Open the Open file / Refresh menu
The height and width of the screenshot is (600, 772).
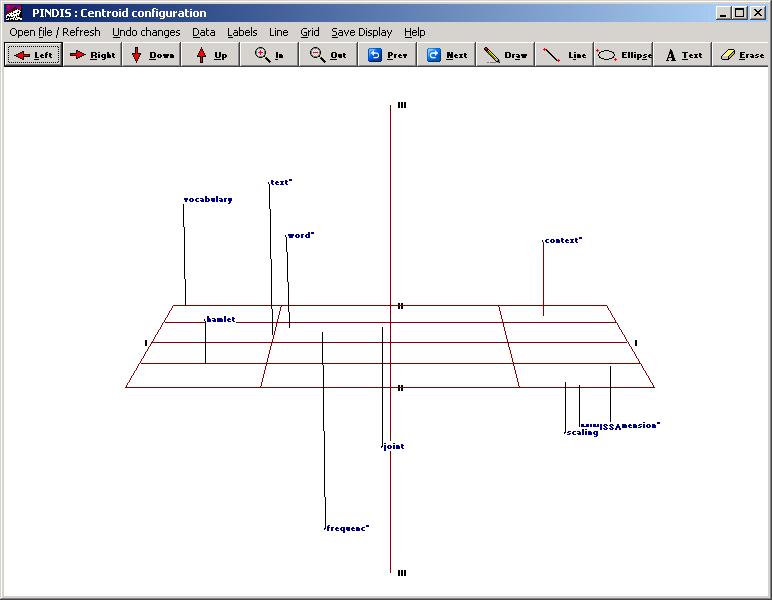coord(55,32)
